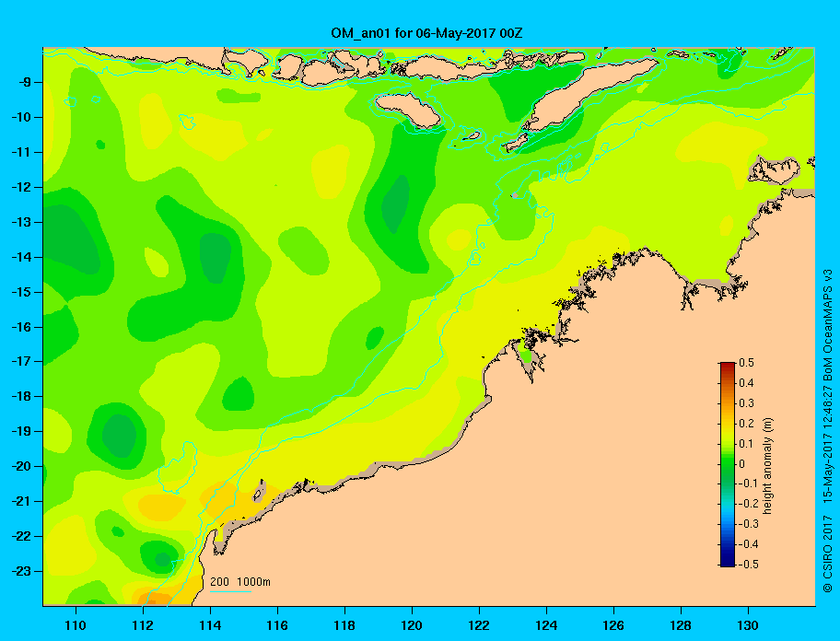The height and width of the screenshot is (641, 840).
Task: Click longitude label "116" on bottom axis
Action: [x=277, y=625]
